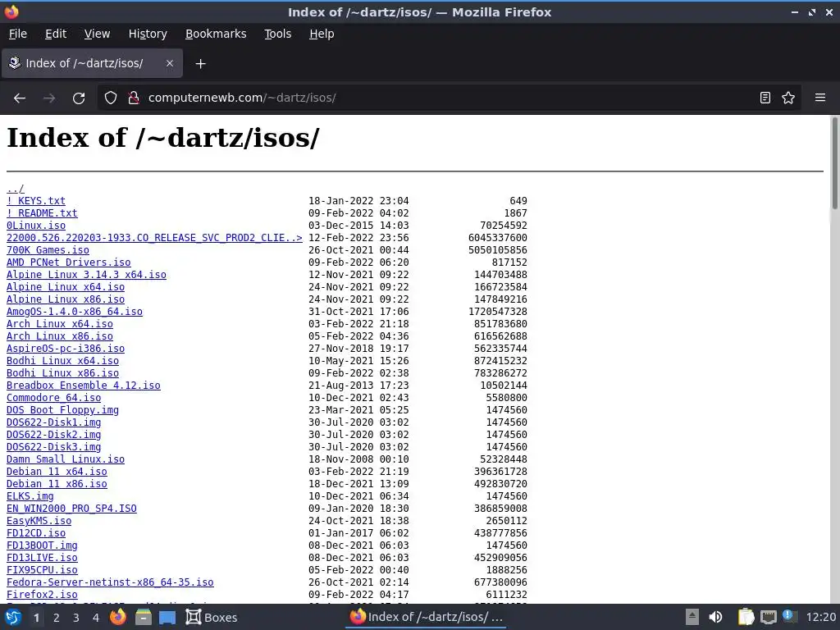
Task: Download Arch_Linux_x64.iso
Action: pos(59,324)
